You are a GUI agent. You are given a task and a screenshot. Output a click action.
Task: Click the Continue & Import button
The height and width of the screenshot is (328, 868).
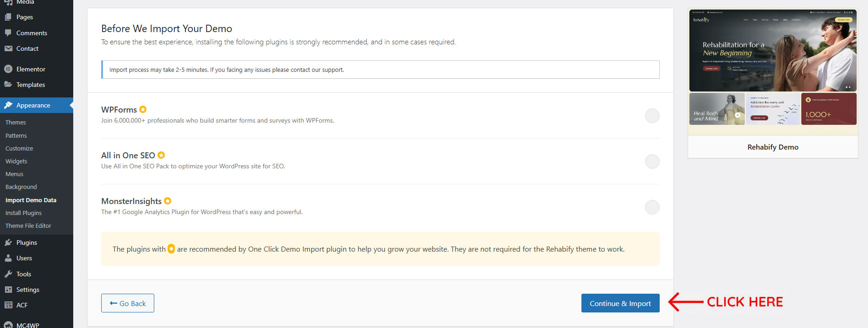[x=620, y=303]
